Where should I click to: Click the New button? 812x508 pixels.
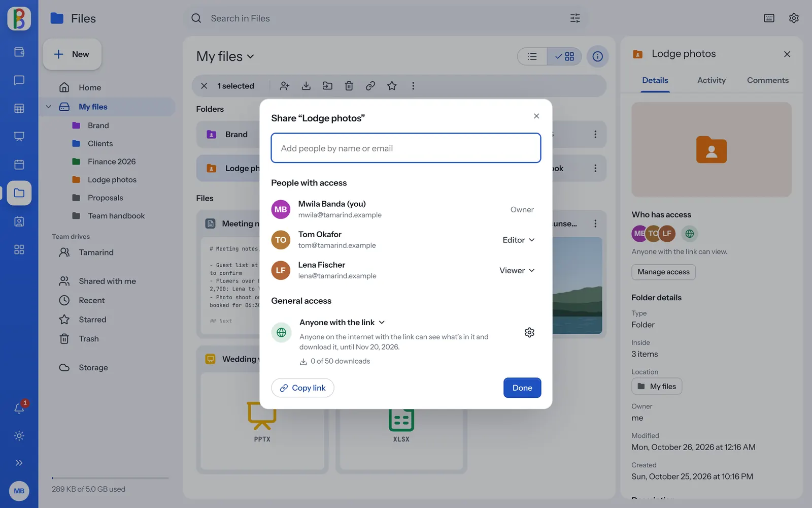(x=72, y=54)
